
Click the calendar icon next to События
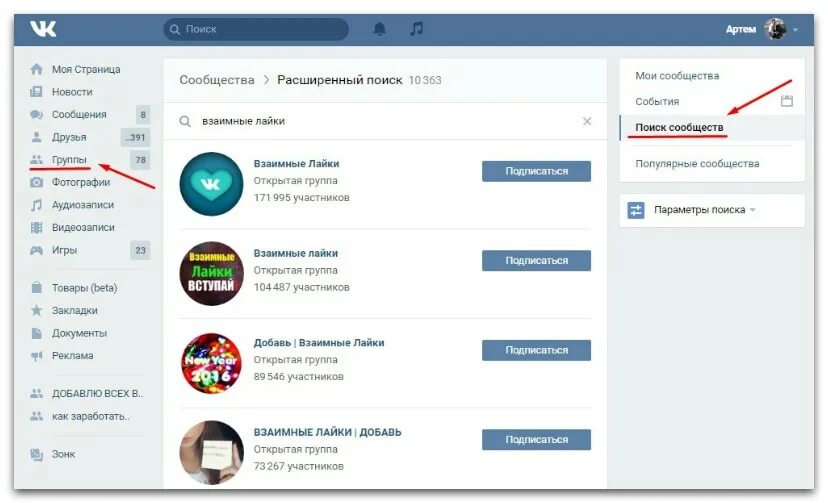pos(787,101)
